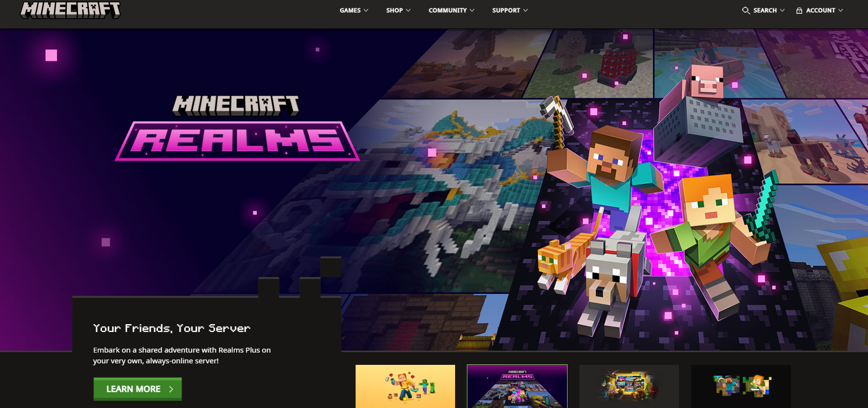Click the 'Your Friends, Your Server' heading
The width and height of the screenshot is (868, 408).
(172, 328)
